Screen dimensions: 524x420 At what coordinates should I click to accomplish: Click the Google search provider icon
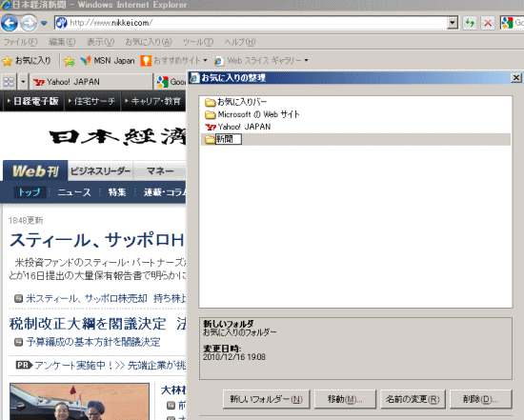507,23
